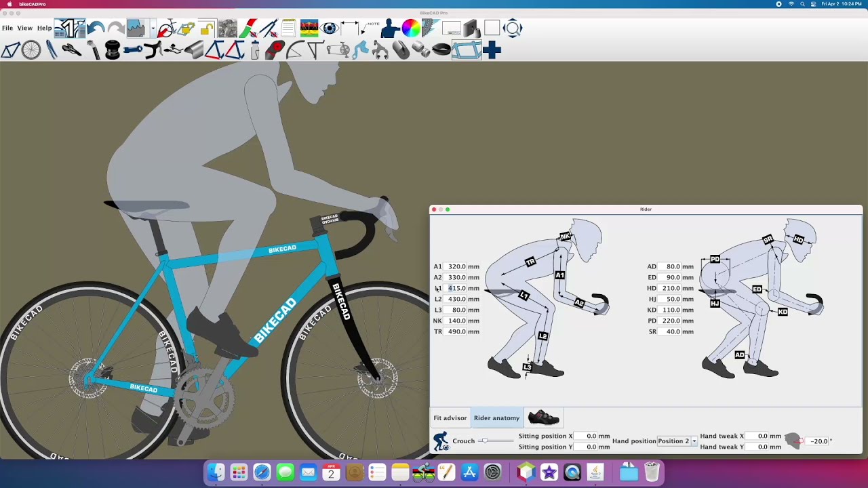The height and width of the screenshot is (488, 868).
Task: Open the rainbow color wheel picker
Action: tap(410, 28)
